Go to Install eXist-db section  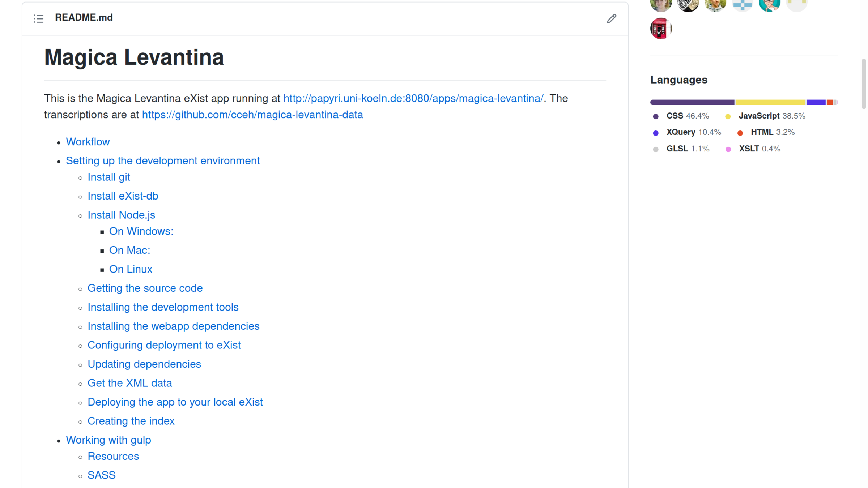(123, 196)
